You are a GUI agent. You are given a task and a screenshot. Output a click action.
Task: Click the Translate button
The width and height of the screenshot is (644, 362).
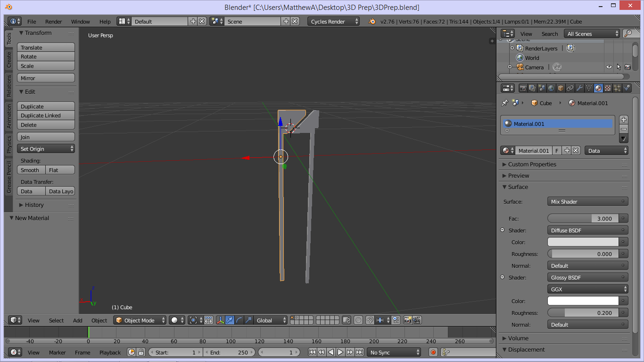(46, 47)
